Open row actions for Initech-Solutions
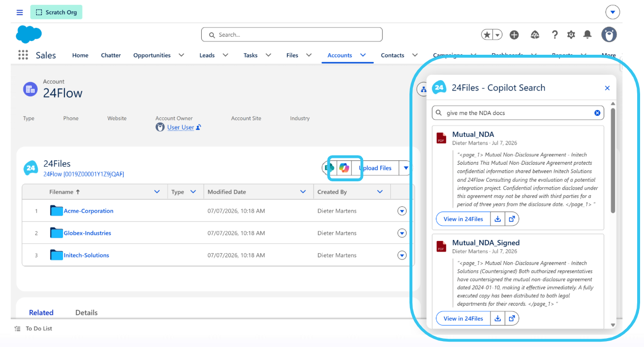The height and width of the screenshot is (347, 644). (402, 255)
